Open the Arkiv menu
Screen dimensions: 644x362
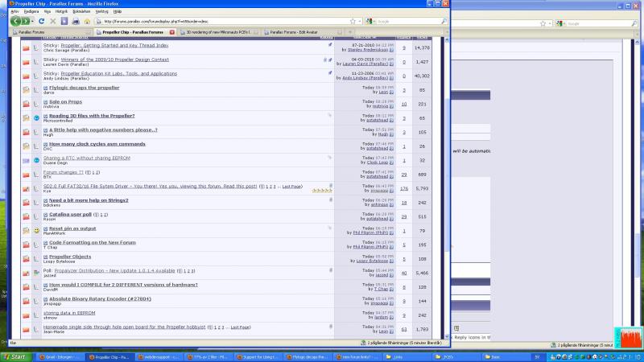click(14, 11)
